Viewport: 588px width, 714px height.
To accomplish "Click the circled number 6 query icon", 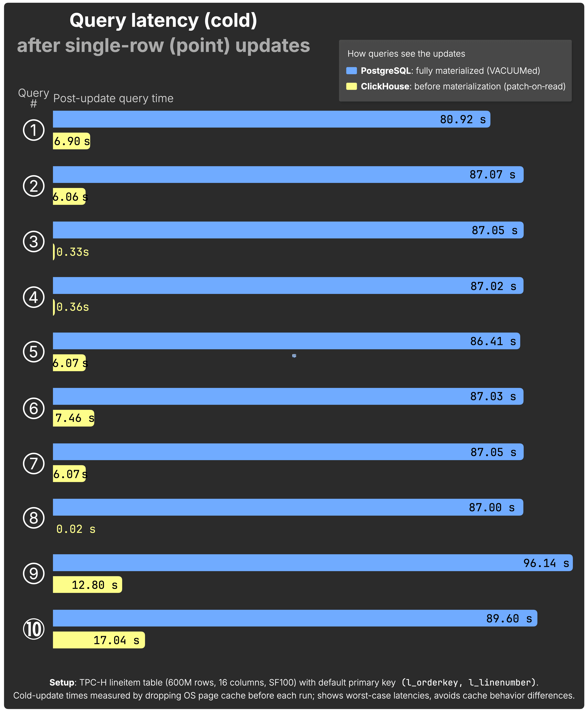I will 34,408.
